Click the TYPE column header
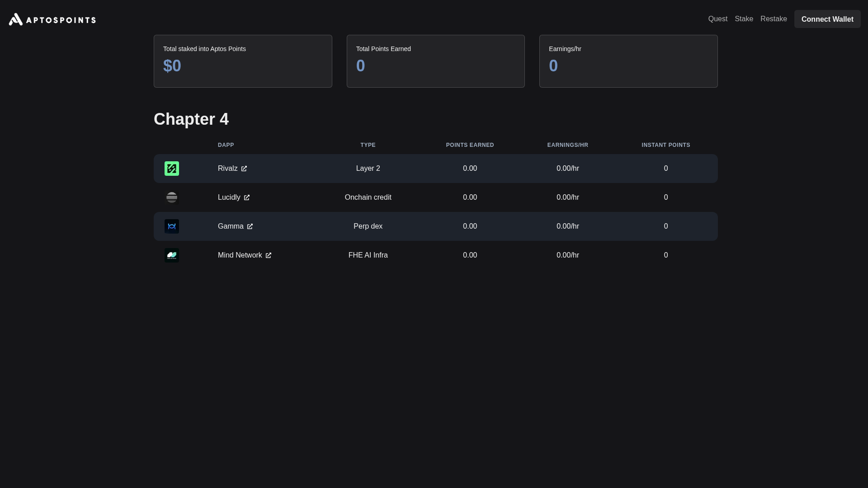The height and width of the screenshot is (488, 868). 368,145
